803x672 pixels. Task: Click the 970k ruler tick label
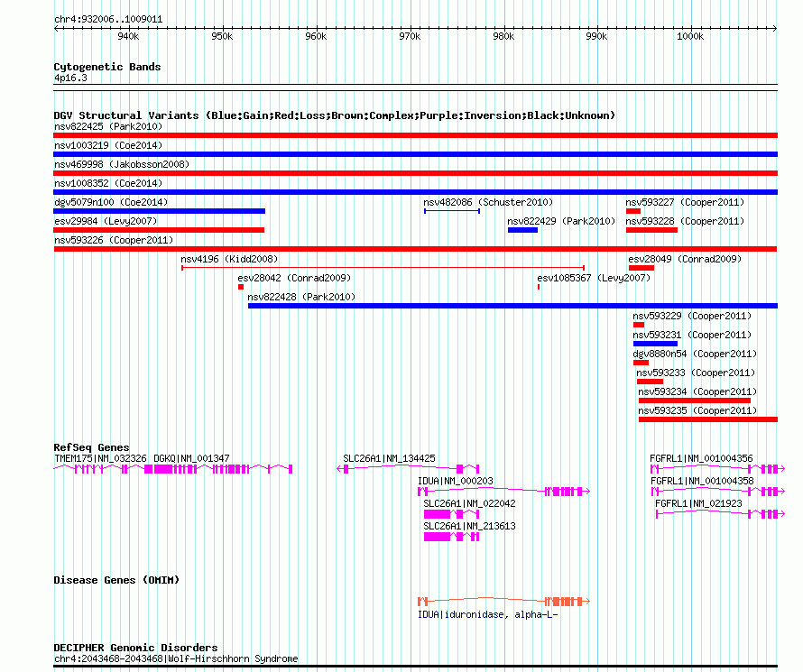(410, 36)
